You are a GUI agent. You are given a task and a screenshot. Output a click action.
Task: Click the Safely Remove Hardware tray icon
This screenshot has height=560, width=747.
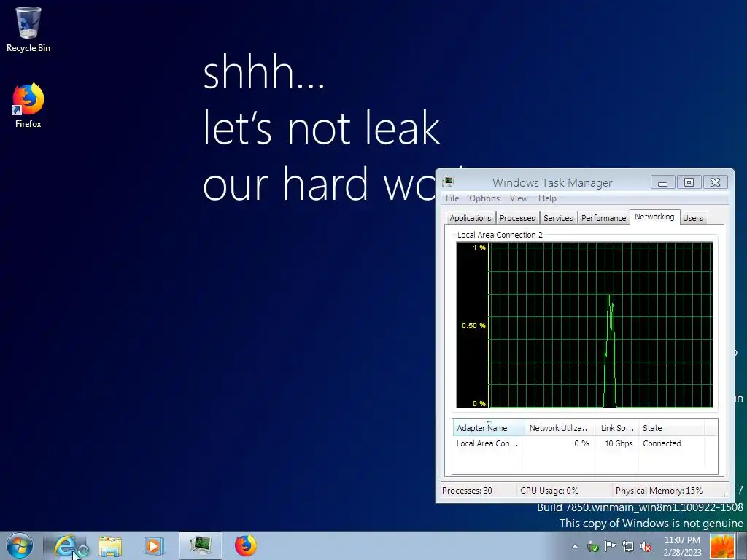(x=592, y=546)
